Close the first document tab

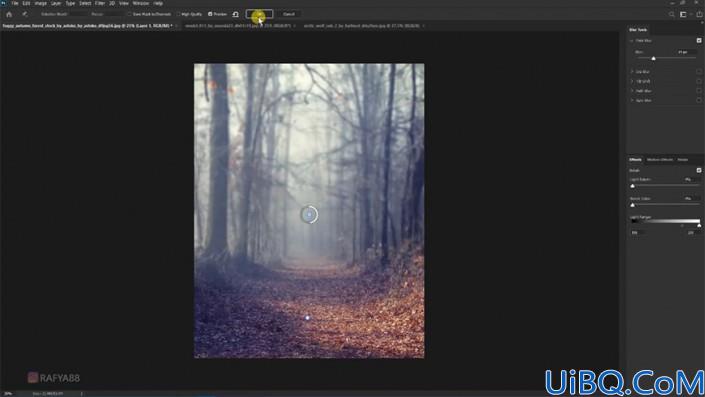(176, 26)
